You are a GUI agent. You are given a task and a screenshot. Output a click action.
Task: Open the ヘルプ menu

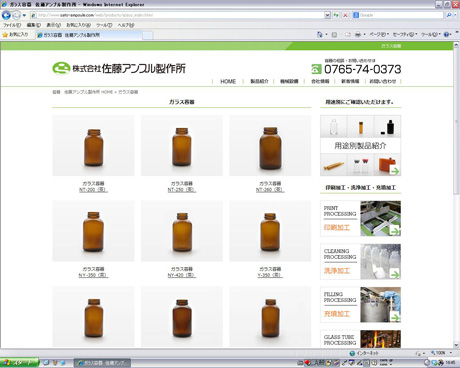coord(126,25)
